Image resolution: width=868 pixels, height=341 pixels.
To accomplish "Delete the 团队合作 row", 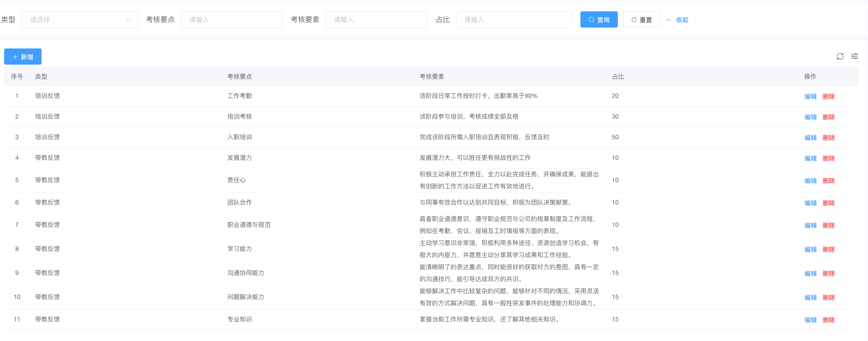I will coord(828,203).
